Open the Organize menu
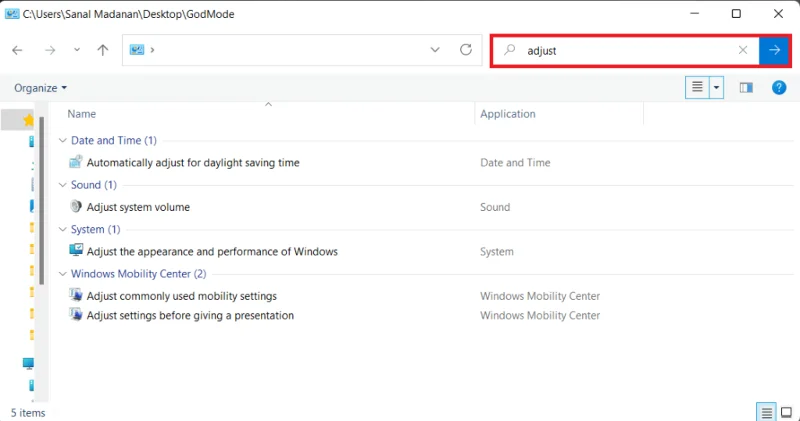The width and height of the screenshot is (800, 421). pos(40,88)
